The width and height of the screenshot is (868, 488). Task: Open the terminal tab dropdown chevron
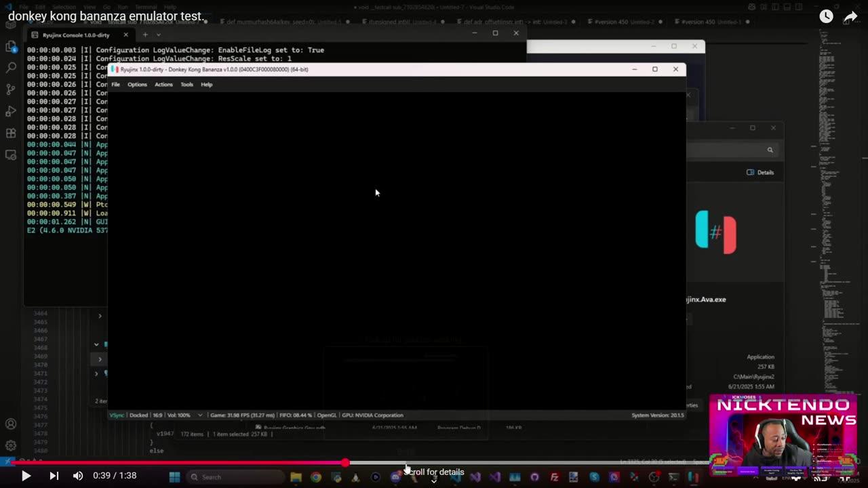(159, 35)
